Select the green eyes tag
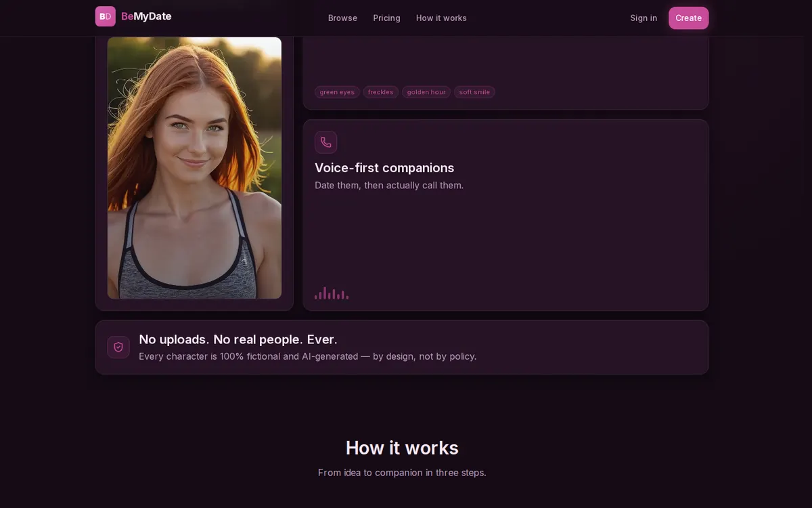812x508 pixels. point(337,92)
